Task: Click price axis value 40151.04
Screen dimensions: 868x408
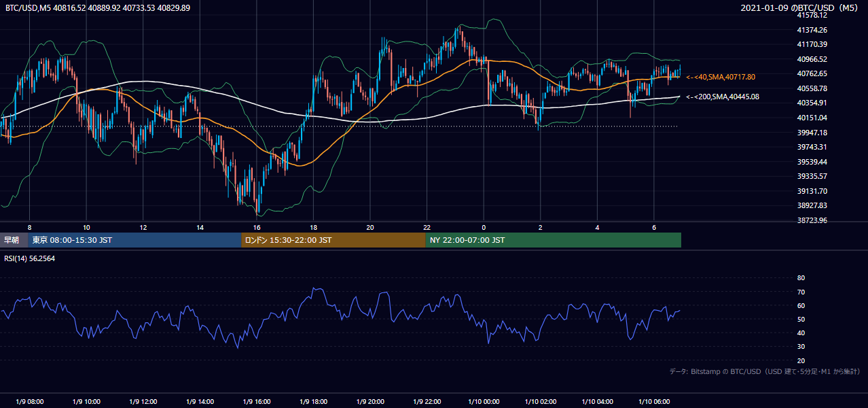Action: (812, 118)
